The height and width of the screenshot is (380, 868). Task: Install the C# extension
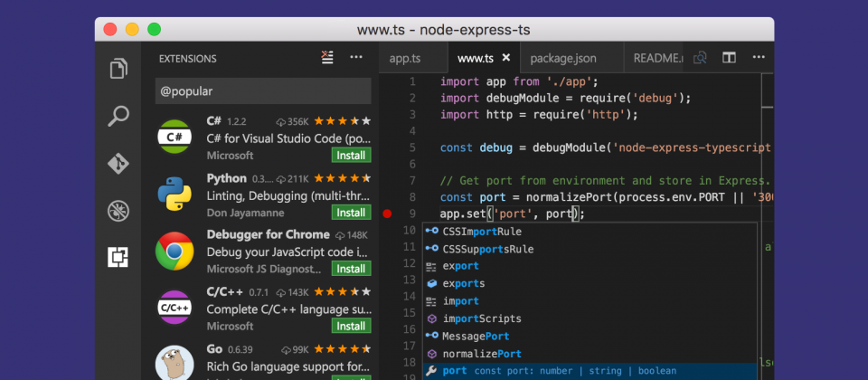(x=349, y=156)
